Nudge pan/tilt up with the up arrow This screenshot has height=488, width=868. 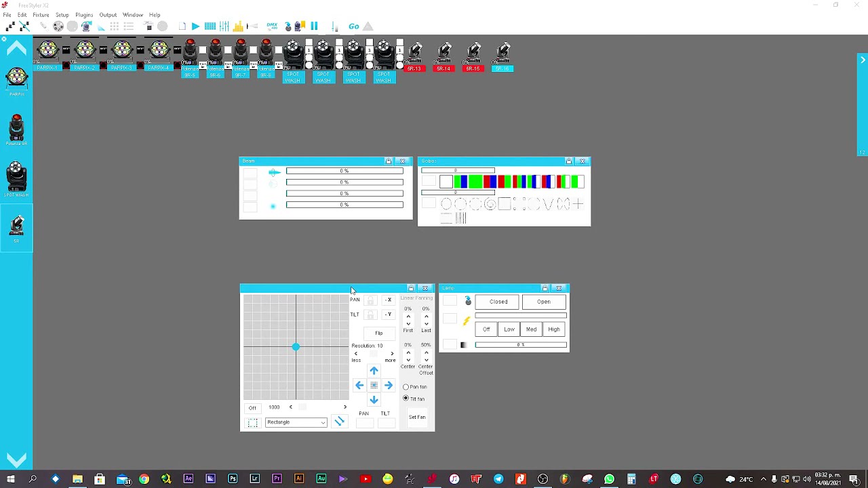(x=374, y=371)
